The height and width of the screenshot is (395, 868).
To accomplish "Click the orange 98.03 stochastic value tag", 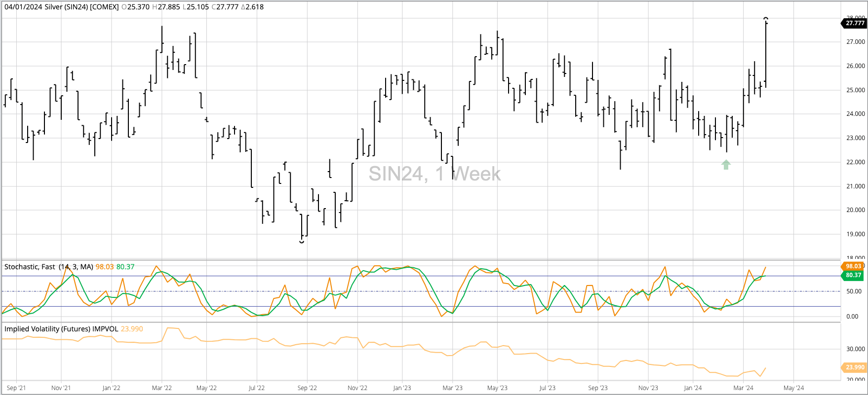I will click(853, 266).
